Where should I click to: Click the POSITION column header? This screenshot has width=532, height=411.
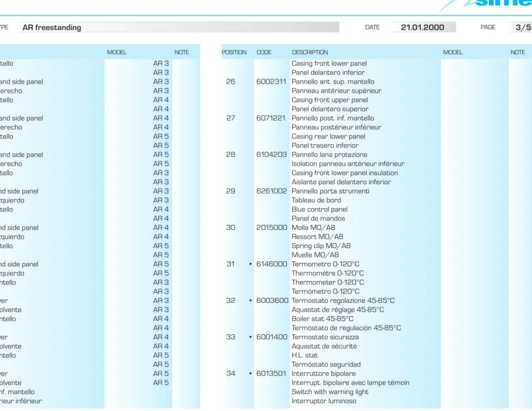234,52
